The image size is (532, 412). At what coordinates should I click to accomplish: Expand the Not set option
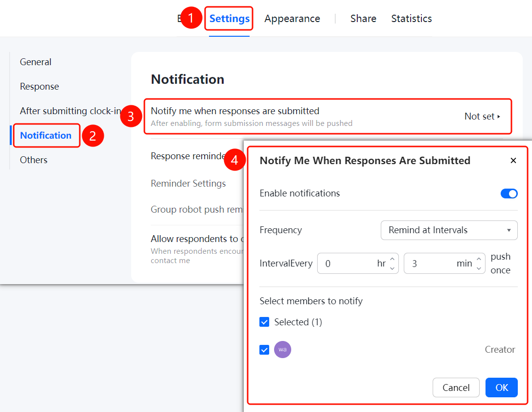click(482, 117)
